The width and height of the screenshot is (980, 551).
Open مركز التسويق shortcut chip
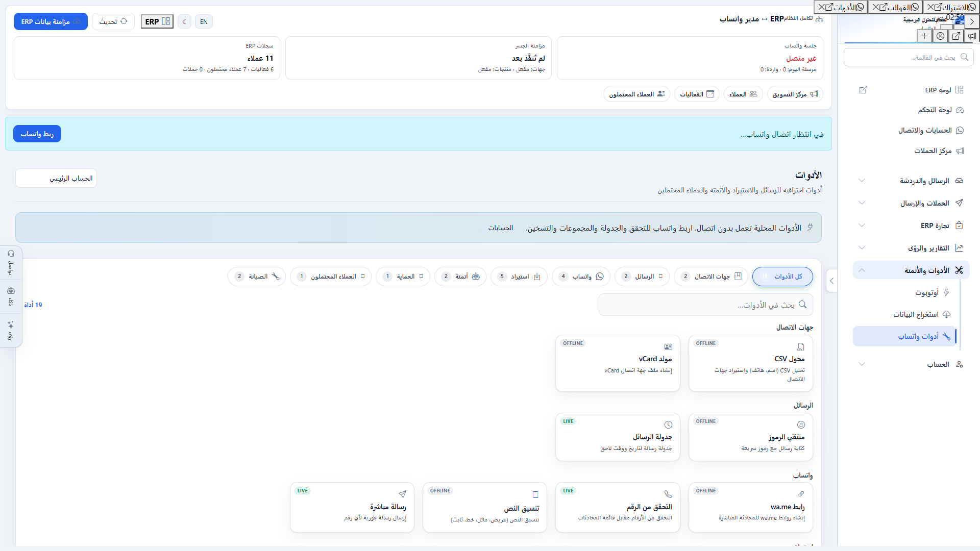795,94
